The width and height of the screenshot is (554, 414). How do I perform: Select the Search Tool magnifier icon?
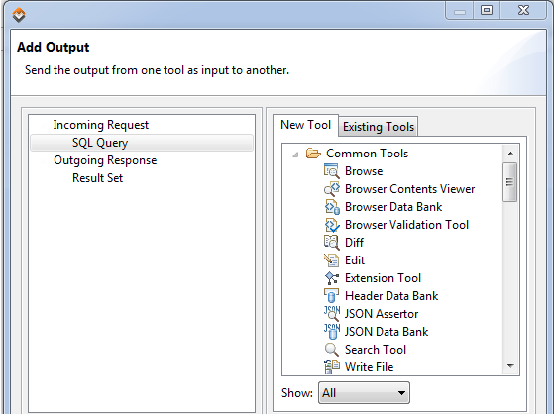[x=331, y=350]
